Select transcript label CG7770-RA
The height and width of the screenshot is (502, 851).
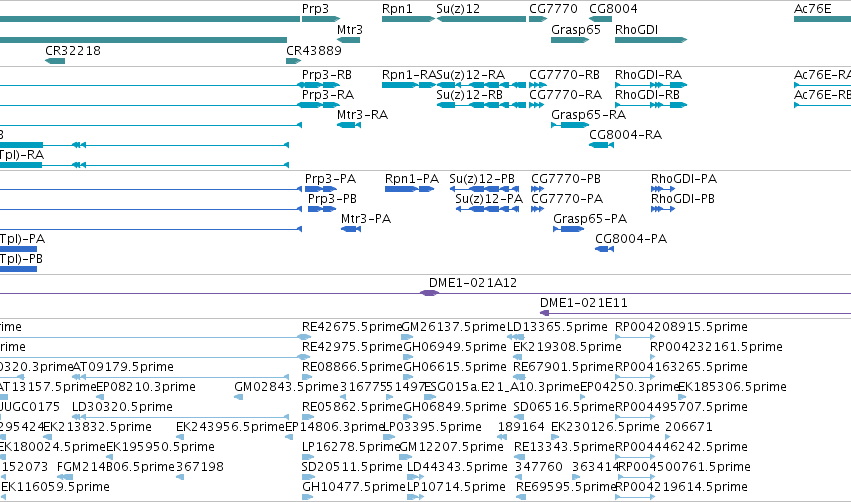pos(566,95)
